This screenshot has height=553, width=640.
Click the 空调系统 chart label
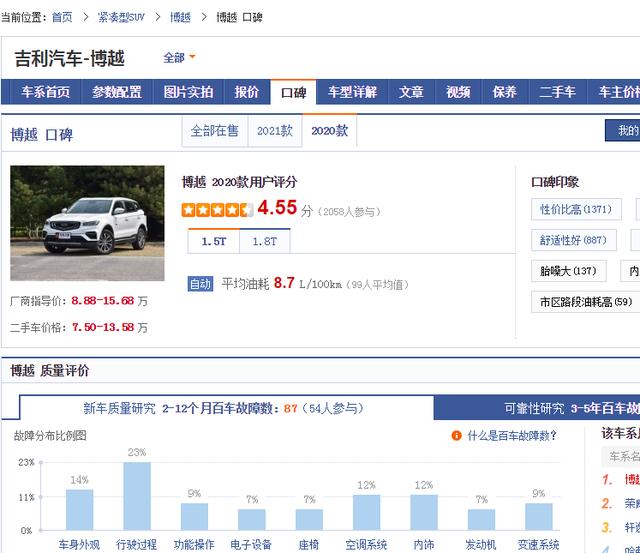366,544
